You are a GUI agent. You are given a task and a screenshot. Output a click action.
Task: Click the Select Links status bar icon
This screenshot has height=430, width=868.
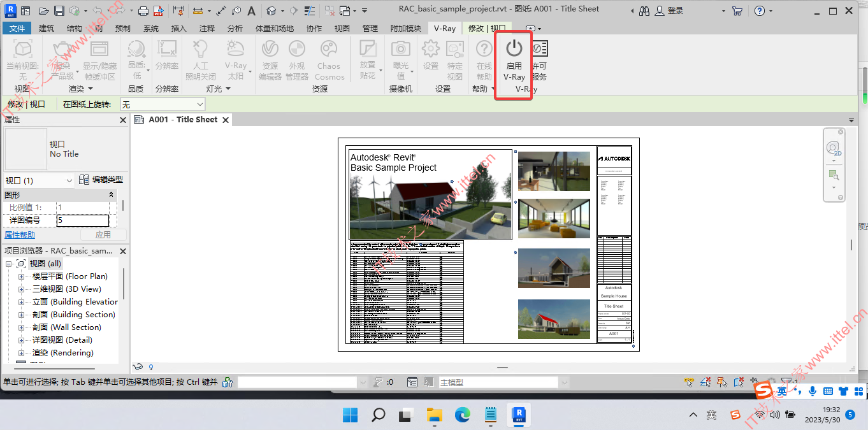point(689,382)
